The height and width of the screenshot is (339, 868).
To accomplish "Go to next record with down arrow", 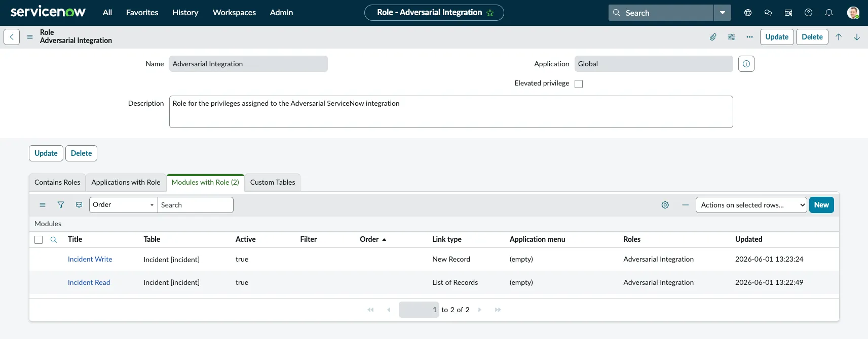I will click(x=857, y=37).
